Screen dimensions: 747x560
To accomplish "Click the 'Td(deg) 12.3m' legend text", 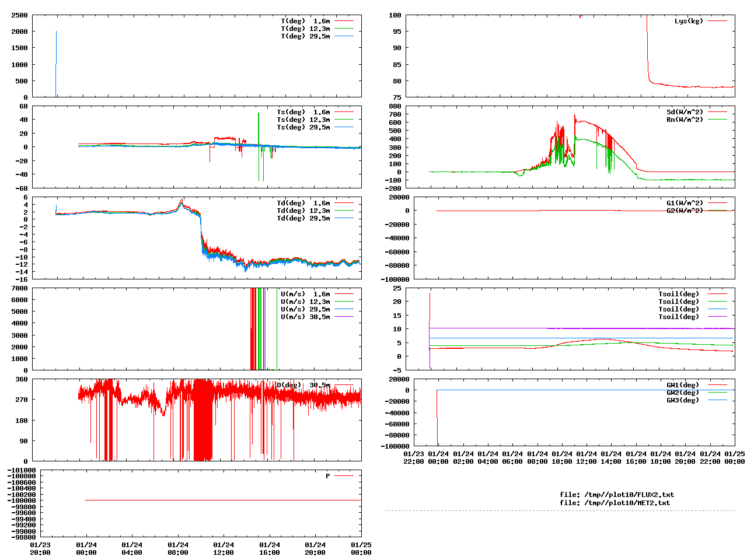I will click(x=303, y=211).
